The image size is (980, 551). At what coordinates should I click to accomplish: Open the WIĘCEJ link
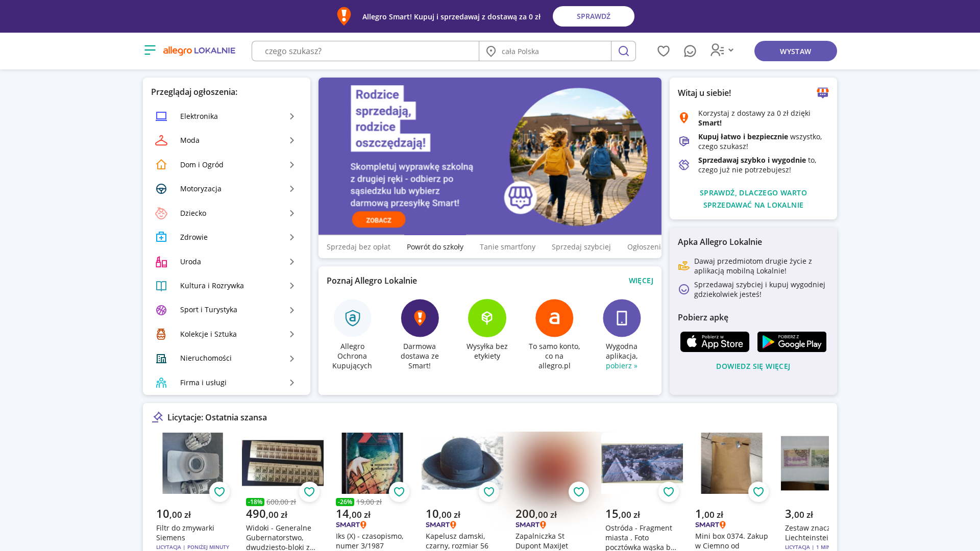coord(641,281)
